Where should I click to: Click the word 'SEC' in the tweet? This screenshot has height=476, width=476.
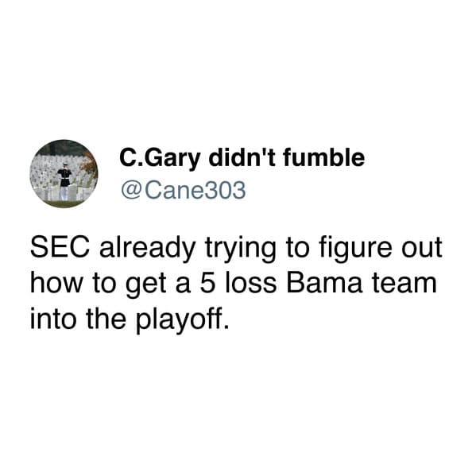click(x=60, y=247)
